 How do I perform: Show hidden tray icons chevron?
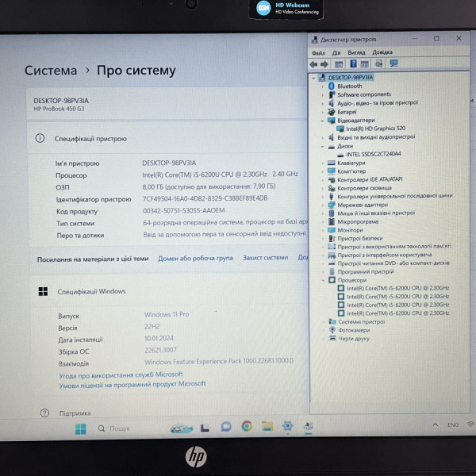(x=436, y=424)
